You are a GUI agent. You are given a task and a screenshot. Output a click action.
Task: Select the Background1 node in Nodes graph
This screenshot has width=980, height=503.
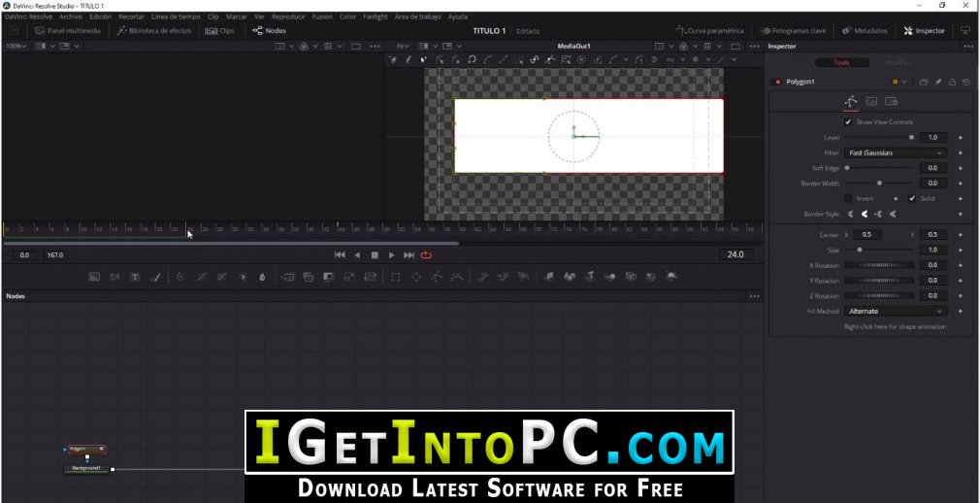point(87,468)
